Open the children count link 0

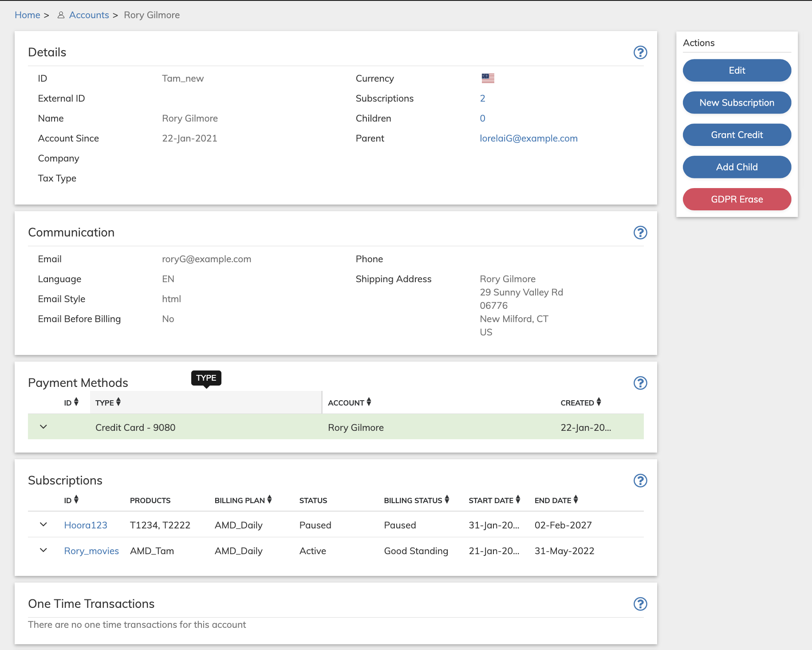[x=483, y=118]
